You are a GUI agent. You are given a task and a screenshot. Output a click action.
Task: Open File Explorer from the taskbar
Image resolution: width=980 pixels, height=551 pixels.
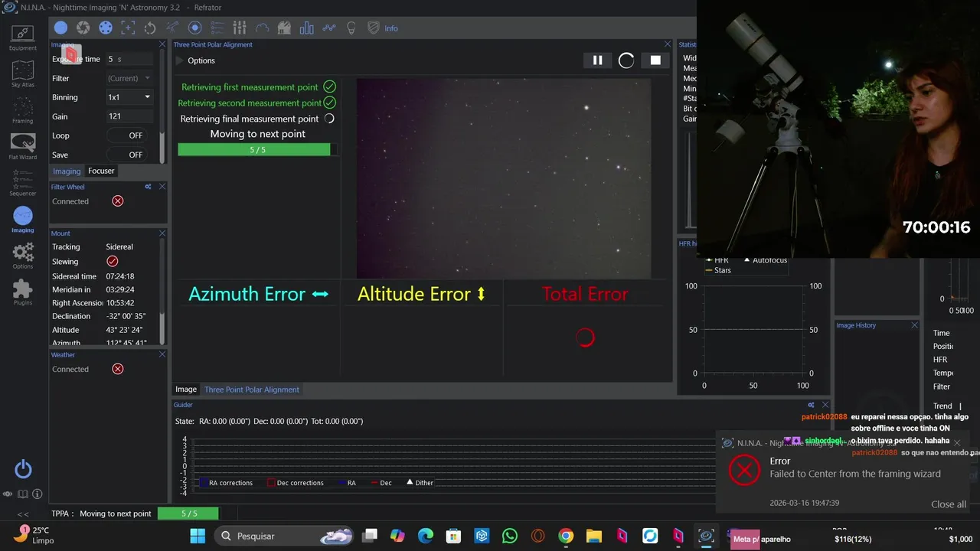(x=594, y=536)
